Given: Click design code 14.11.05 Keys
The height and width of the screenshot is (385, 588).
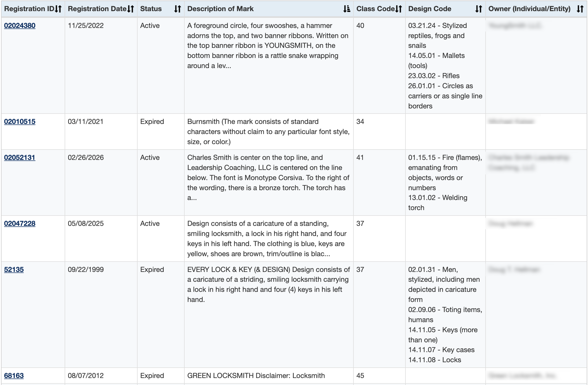Looking at the screenshot, I should pos(443,335).
